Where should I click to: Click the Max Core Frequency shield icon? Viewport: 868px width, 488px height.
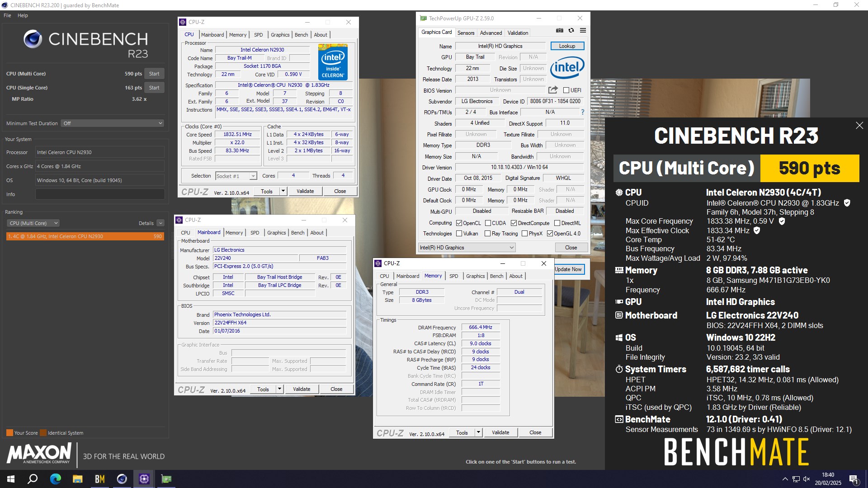point(782,221)
